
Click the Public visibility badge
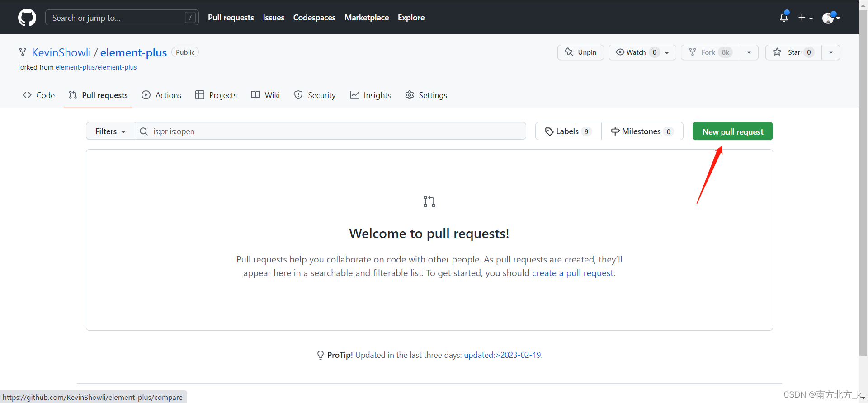tap(185, 52)
